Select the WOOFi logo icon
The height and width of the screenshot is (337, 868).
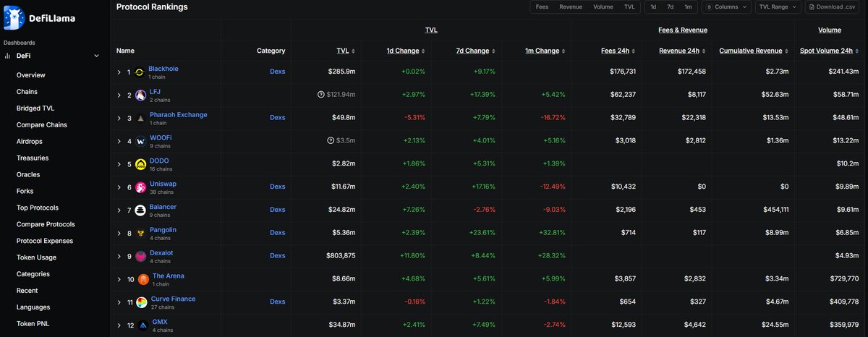pyautogui.click(x=140, y=141)
